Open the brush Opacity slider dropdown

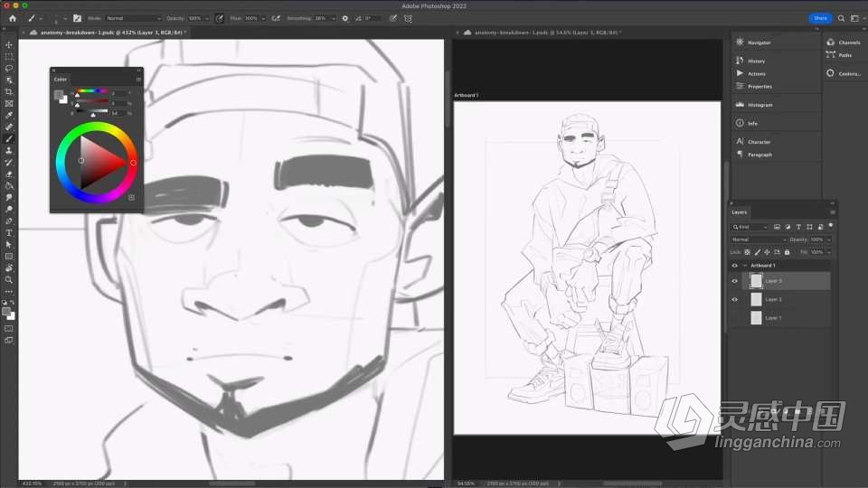coord(207,18)
